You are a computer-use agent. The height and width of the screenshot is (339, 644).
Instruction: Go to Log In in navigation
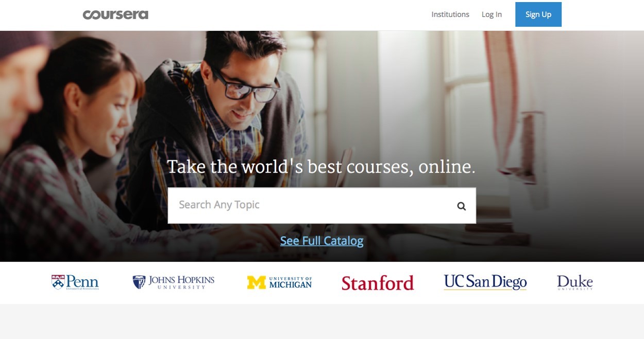(x=492, y=14)
